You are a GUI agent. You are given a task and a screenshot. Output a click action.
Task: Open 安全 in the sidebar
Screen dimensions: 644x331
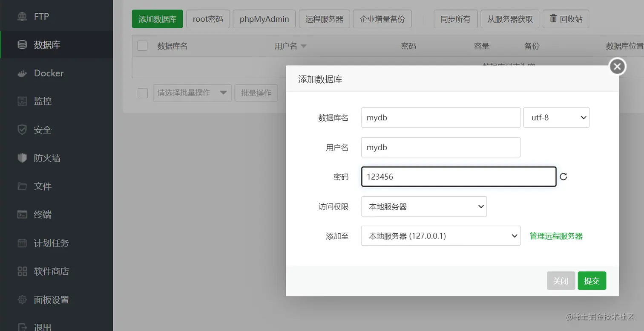tap(57, 130)
